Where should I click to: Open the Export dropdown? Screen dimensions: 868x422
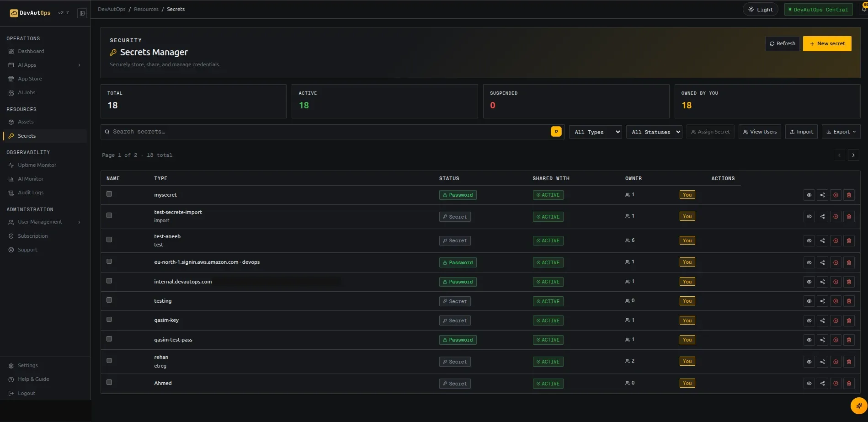[x=841, y=132]
